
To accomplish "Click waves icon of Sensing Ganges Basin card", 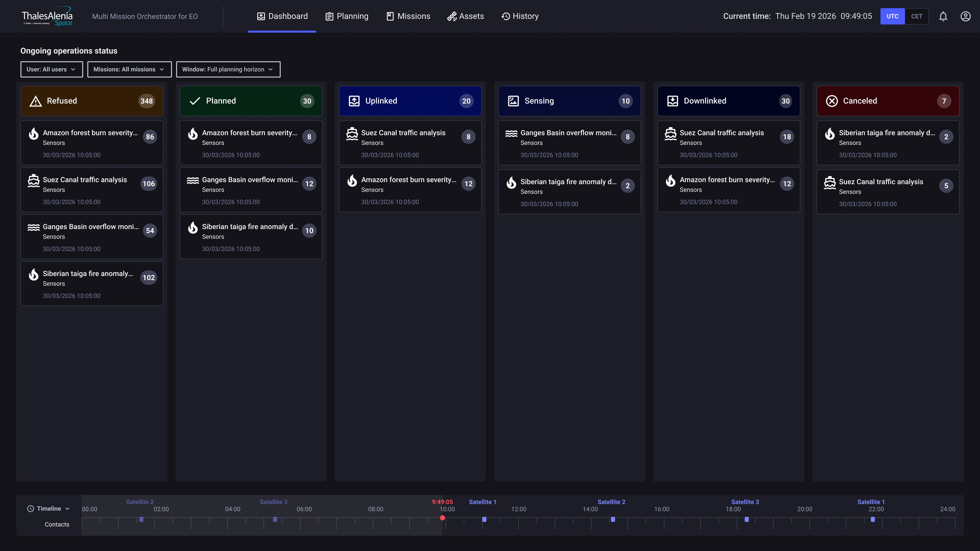I will [x=511, y=133].
